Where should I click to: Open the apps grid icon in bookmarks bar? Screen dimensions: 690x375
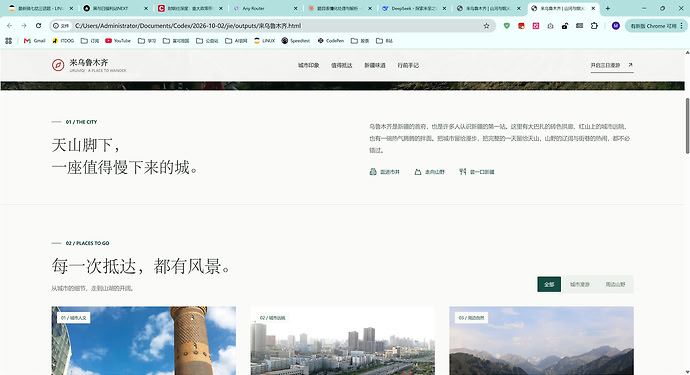point(8,41)
